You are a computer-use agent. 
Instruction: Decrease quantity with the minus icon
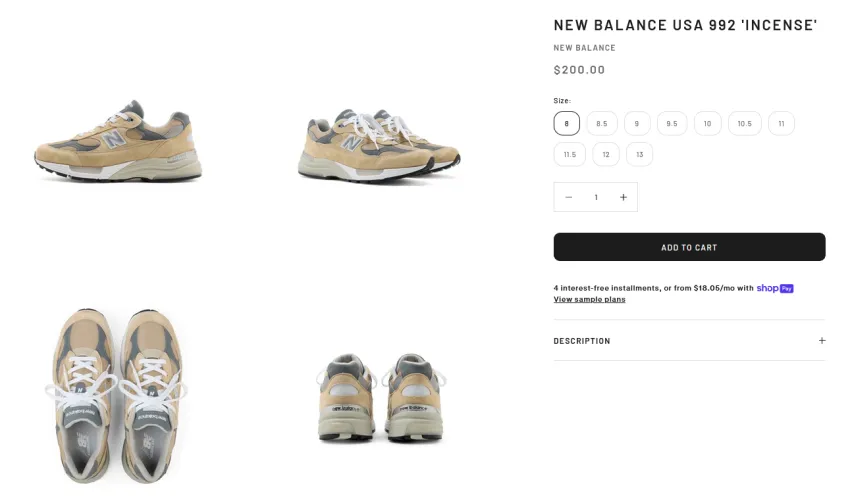[x=568, y=197]
